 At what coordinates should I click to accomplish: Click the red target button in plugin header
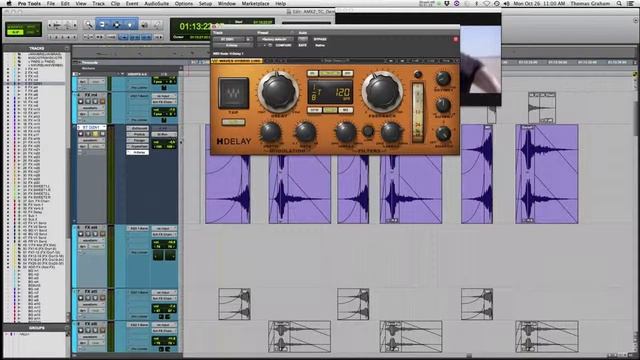click(x=456, y=39)
